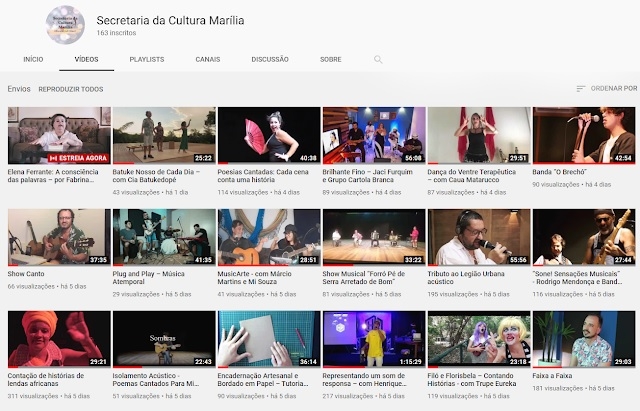Open Isolamento Acústico Sombras thumbnail
The width and height of the screenshot is (640, 411).
[x=164, y=339]
